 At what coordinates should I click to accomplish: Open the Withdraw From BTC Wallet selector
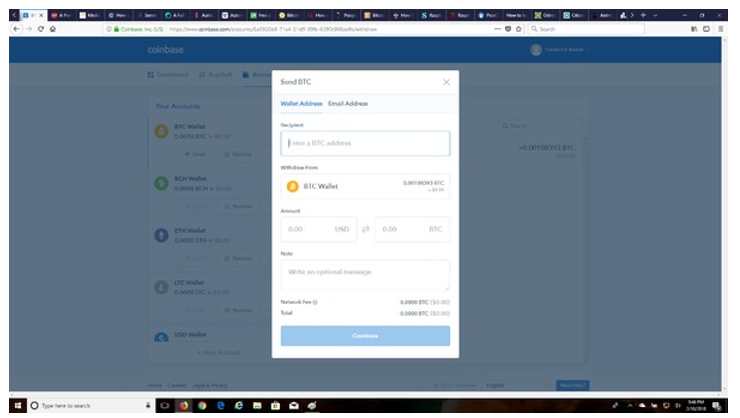365,186
